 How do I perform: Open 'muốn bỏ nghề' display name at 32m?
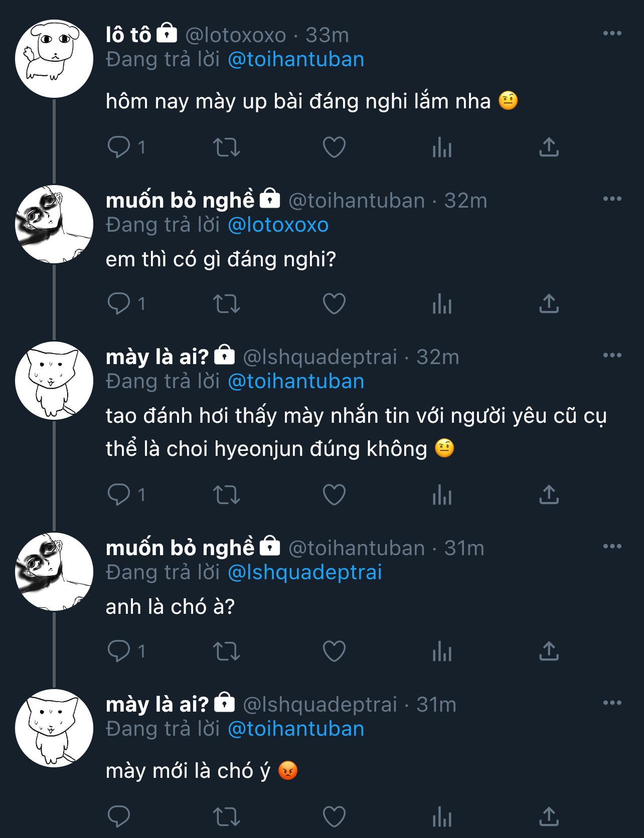pyautogui.click(x=180, y=201)
